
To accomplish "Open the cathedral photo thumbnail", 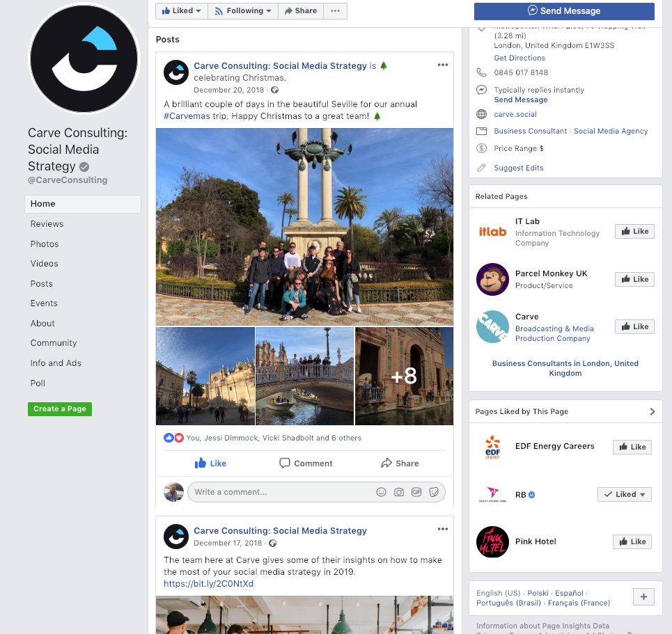I will (205, 376).
